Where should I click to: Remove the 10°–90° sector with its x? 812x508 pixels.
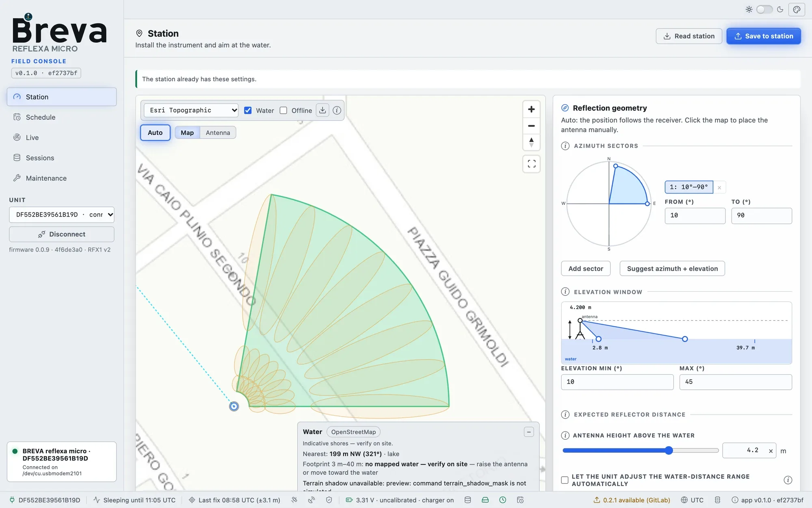coord(719,187)
